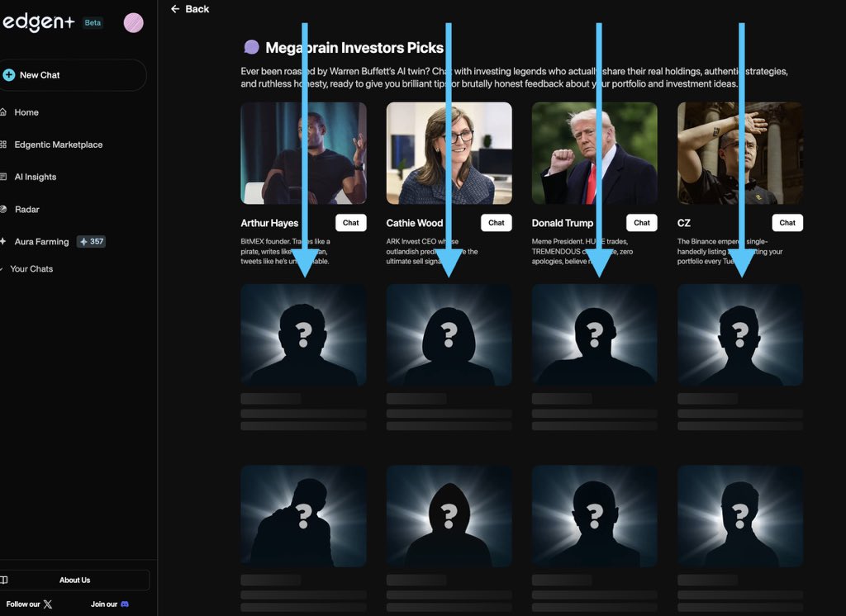846x616 pixels.
Task: Click the 'Ever been roasted by Warren Buffett's AI twin' intro
Action: pyautogui.click(x=514, y=77)
